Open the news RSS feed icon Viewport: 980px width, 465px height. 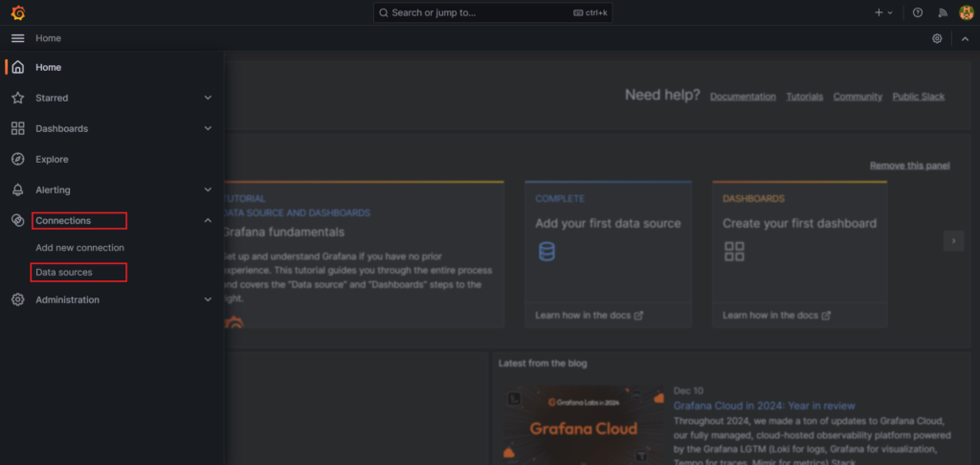pyautogui.click(x=943, y=12)
